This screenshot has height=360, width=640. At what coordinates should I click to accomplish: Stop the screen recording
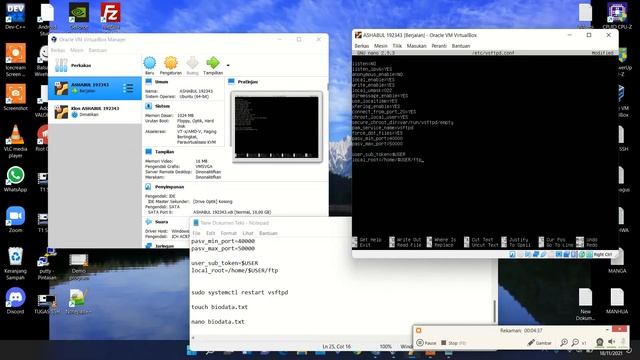(453, 343)
